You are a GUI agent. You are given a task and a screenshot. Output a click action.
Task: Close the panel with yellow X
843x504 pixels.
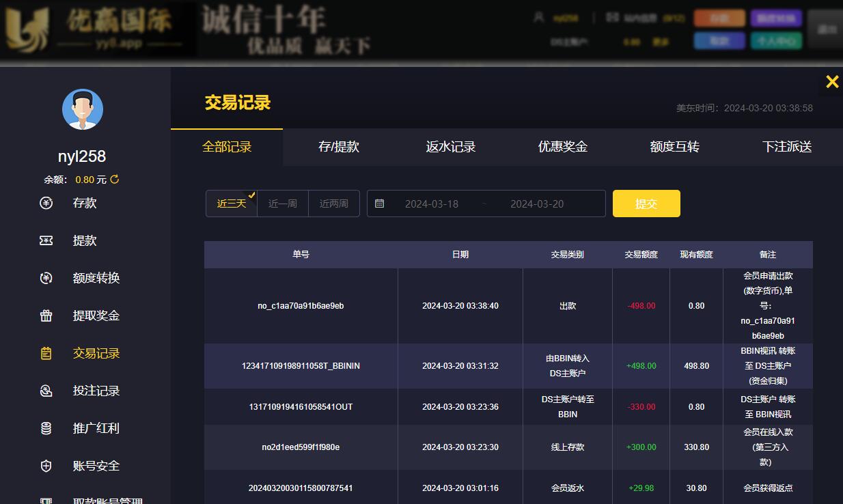(x=831, y=82)
